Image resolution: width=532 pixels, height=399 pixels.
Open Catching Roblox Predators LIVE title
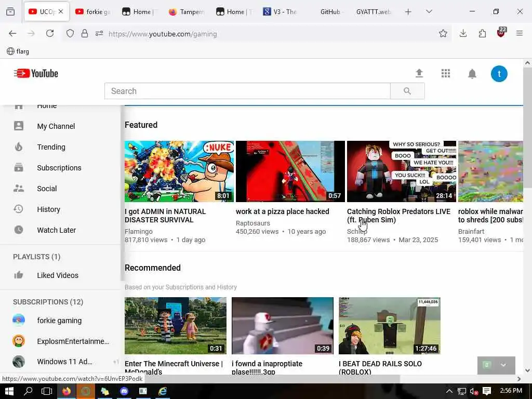tap(398, 216)
